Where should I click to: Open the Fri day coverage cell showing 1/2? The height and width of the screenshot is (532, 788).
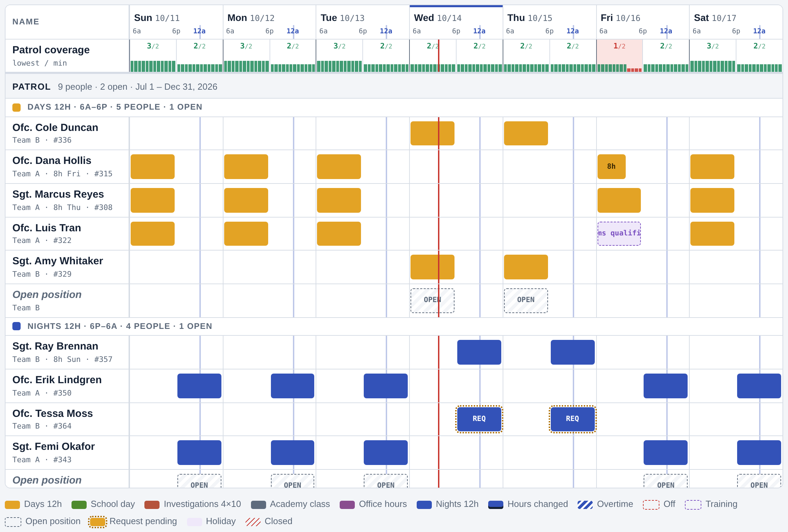620,56
